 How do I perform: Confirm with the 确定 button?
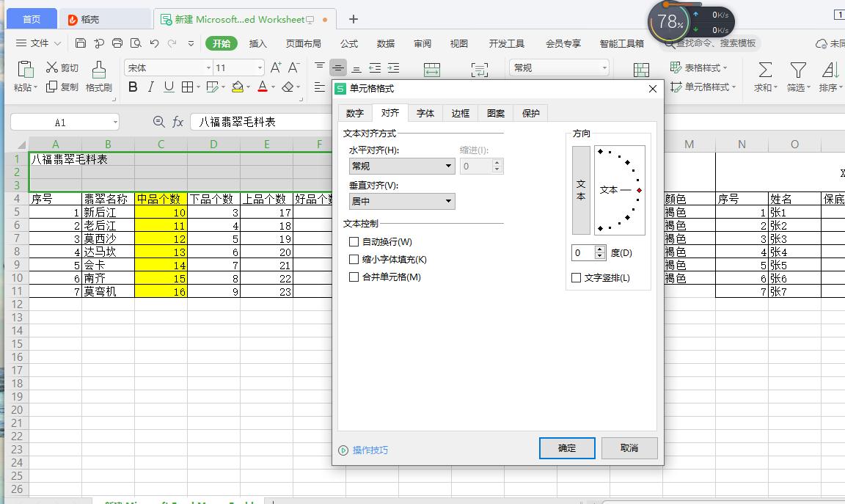(x=566, y=448)
